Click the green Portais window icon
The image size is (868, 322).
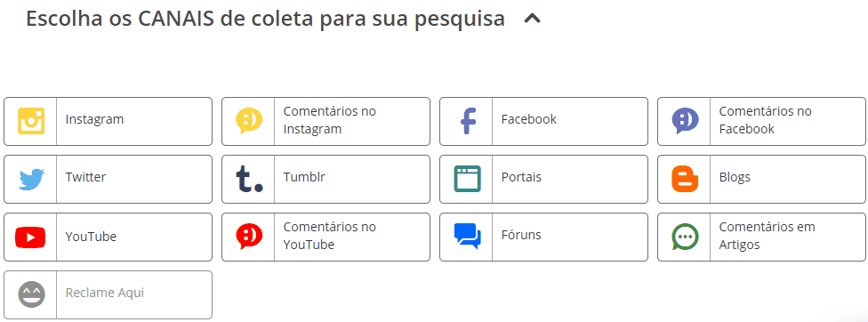pyautogui.click(x=467, y=179)
